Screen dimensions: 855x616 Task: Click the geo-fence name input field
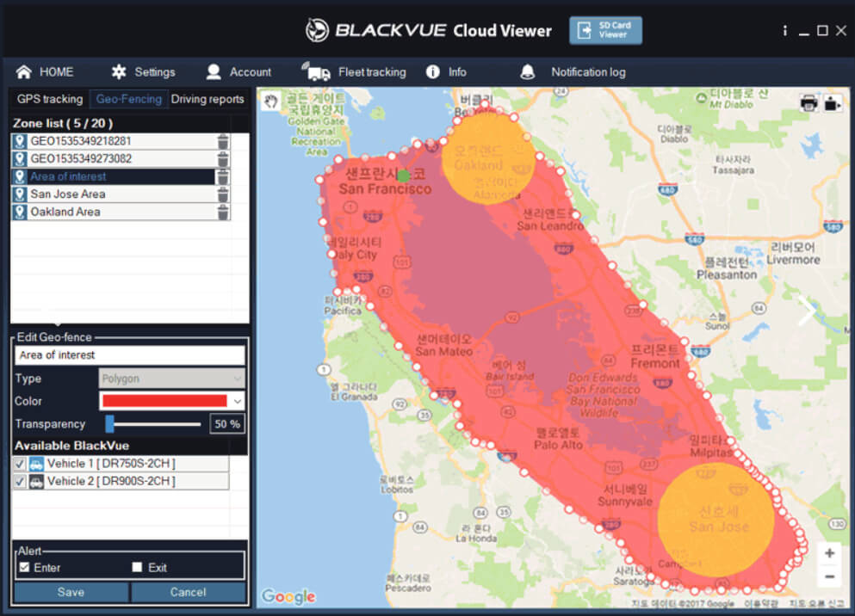pyautogui.click(x=129, y=355)
